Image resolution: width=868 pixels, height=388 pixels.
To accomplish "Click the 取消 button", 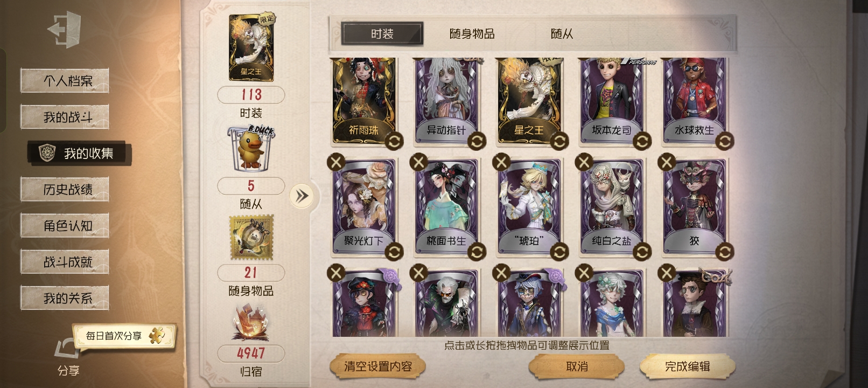I will point(577,366).
